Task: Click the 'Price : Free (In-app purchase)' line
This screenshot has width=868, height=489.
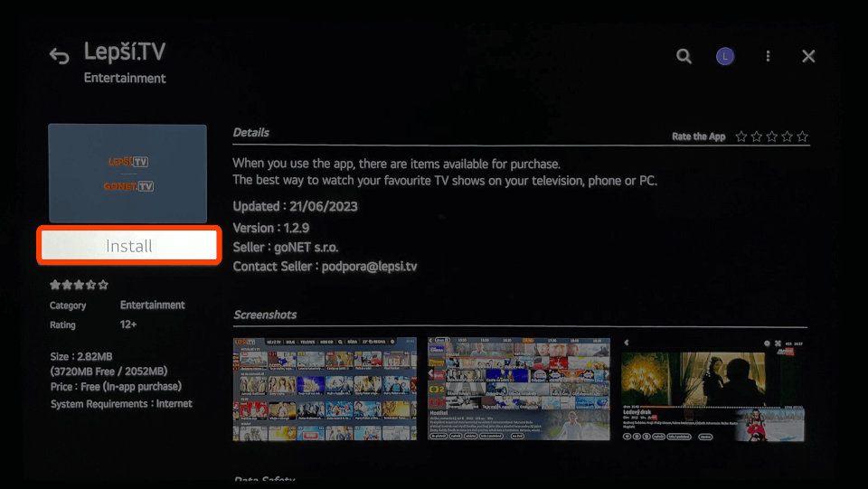Action: pyautogui.click(x=116, y=387)
